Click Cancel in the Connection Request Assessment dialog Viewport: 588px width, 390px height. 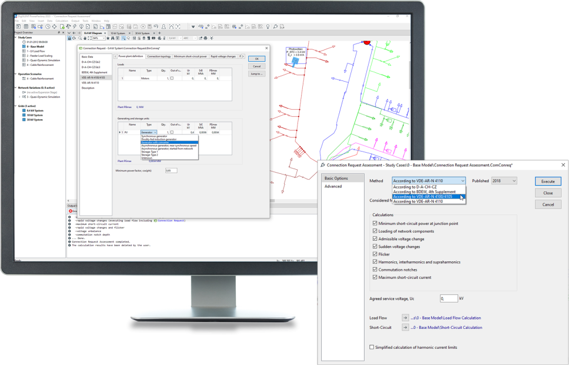(548, 204)
